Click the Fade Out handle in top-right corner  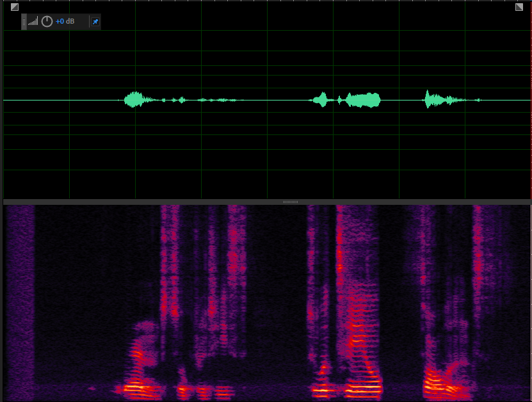(x=519, y=7)
